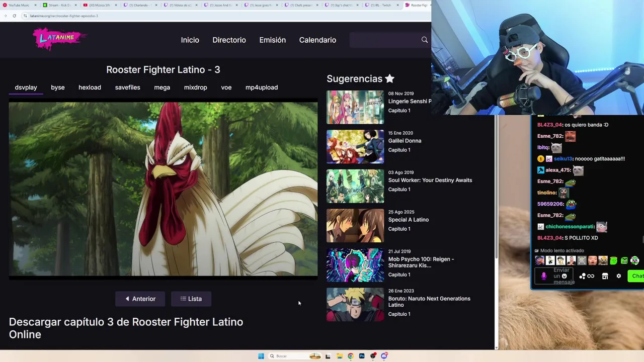644x362 pixels.
Task: Select the mp4upload video server
Action: (x=262, y=87)
